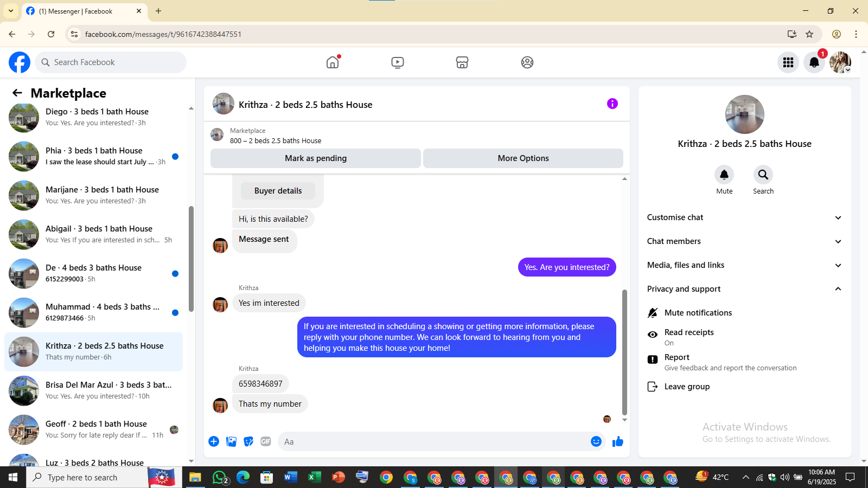This screenshot has width=868, height=488.
Task: Mute this chat with the bell icon
Action: coord(724,175)
